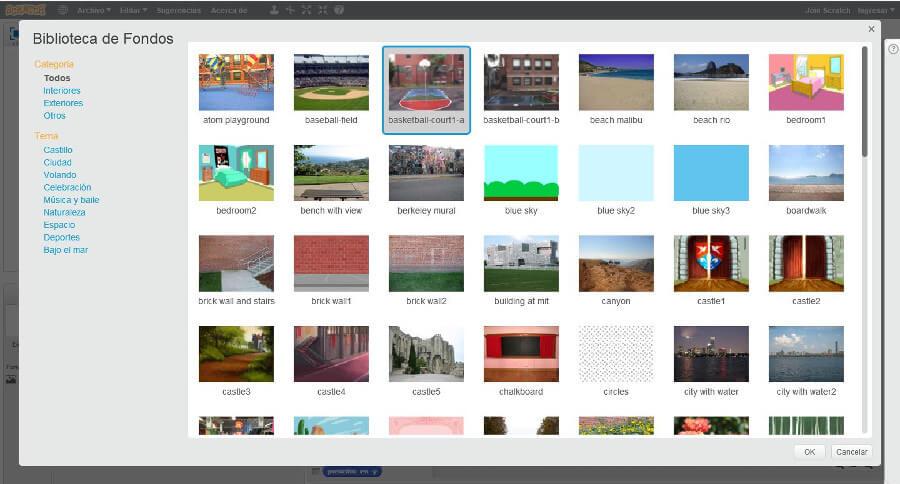
Task: Pick the city with water backdrop
Action: (711, 354)
